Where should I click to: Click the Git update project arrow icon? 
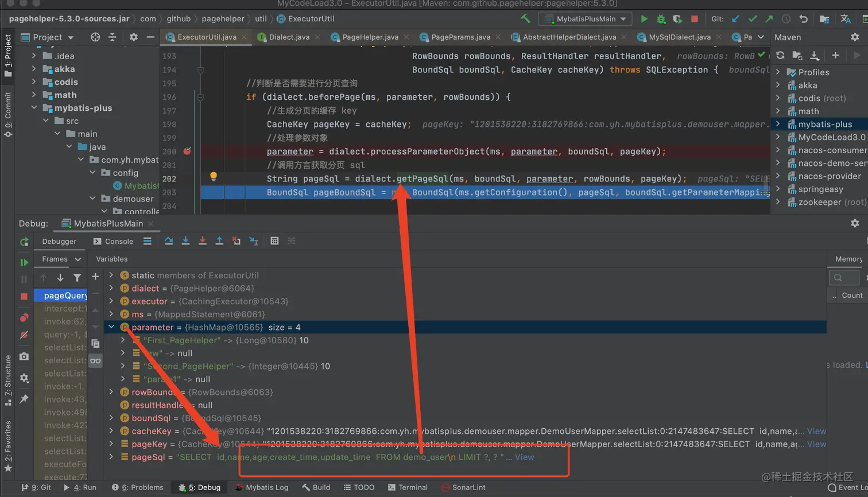tap(735, 19)
